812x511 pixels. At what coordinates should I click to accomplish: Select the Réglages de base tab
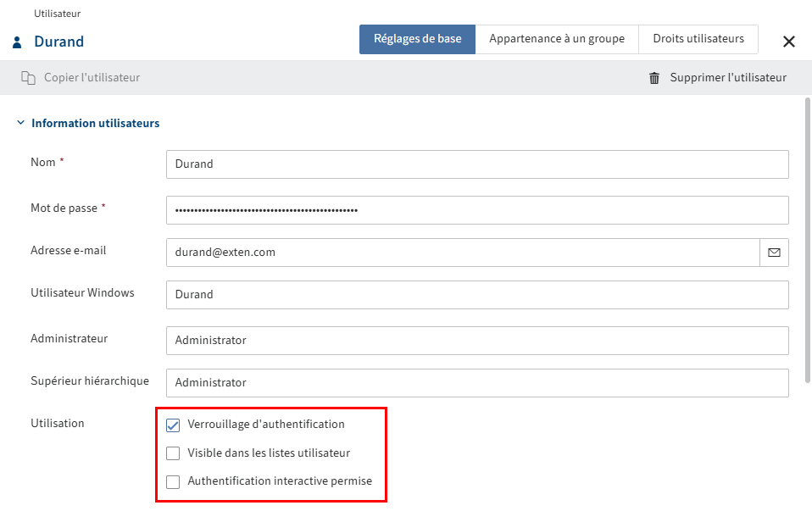417,39
